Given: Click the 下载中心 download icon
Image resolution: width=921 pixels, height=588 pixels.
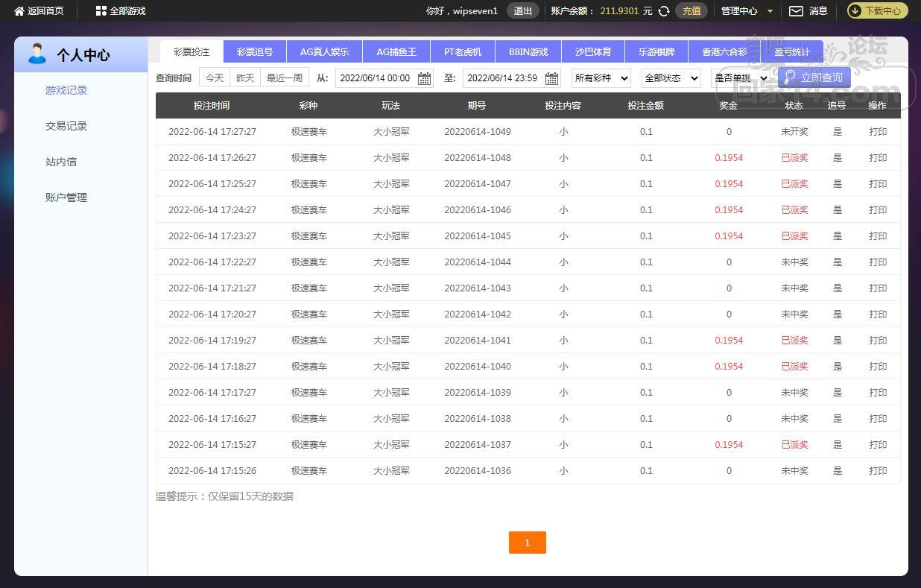Looking at the screenshot, I should tap(855, 11).
